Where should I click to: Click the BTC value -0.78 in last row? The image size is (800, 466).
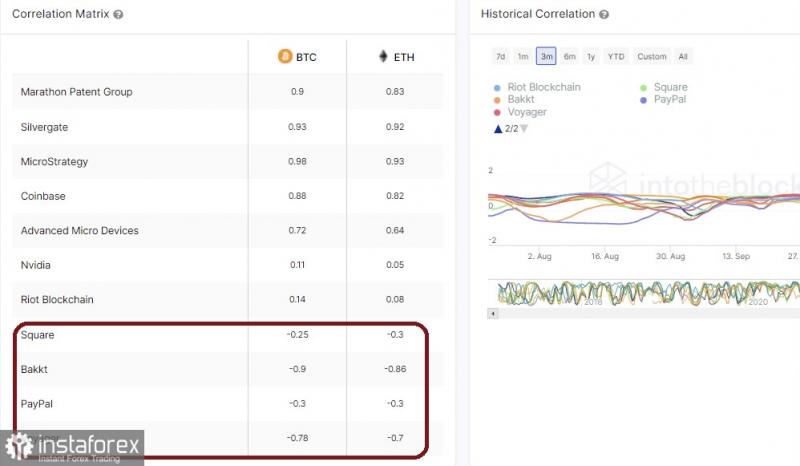tap(297, 438)
